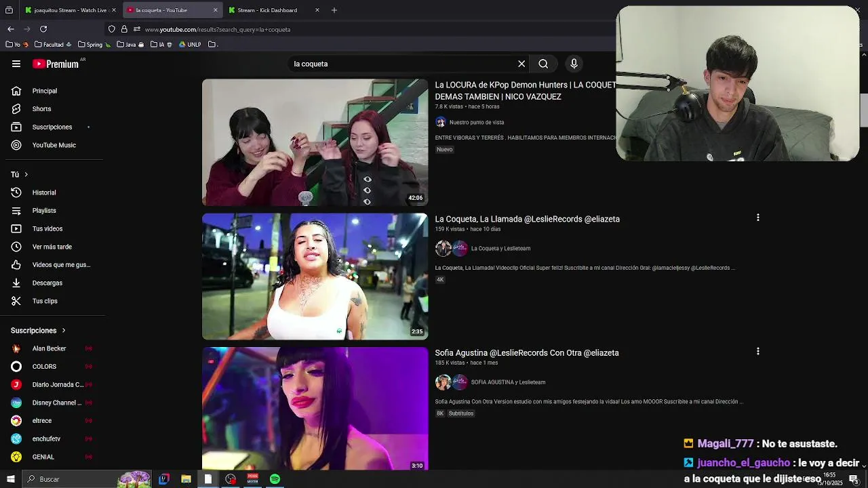868x488 pixels.
Task: Go back with the browser arrow
Action: [x=11, y=29]
